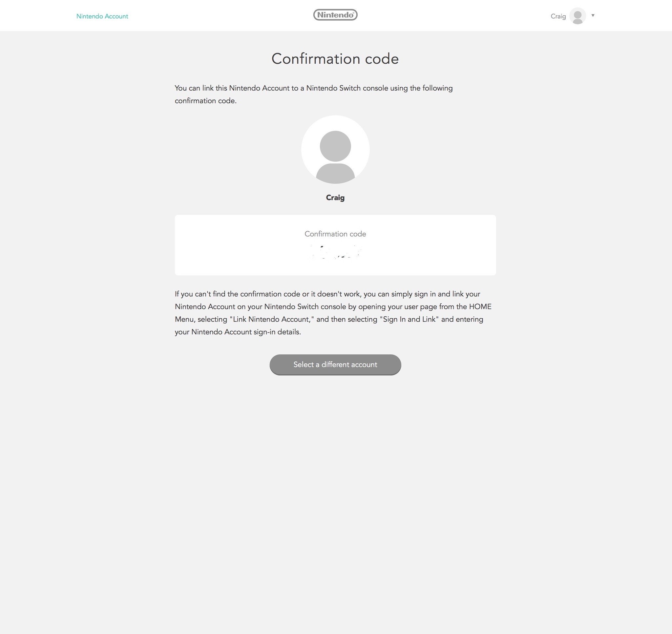
Task: Click the Nintendo Account link in top-left
Action: (x=102, y=16)
